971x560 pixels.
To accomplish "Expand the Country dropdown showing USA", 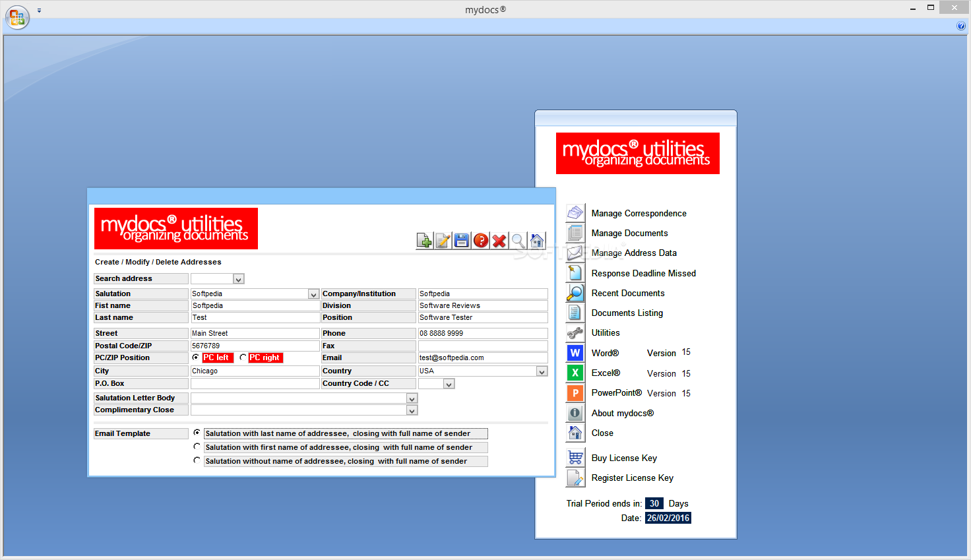I will (542, 371).
